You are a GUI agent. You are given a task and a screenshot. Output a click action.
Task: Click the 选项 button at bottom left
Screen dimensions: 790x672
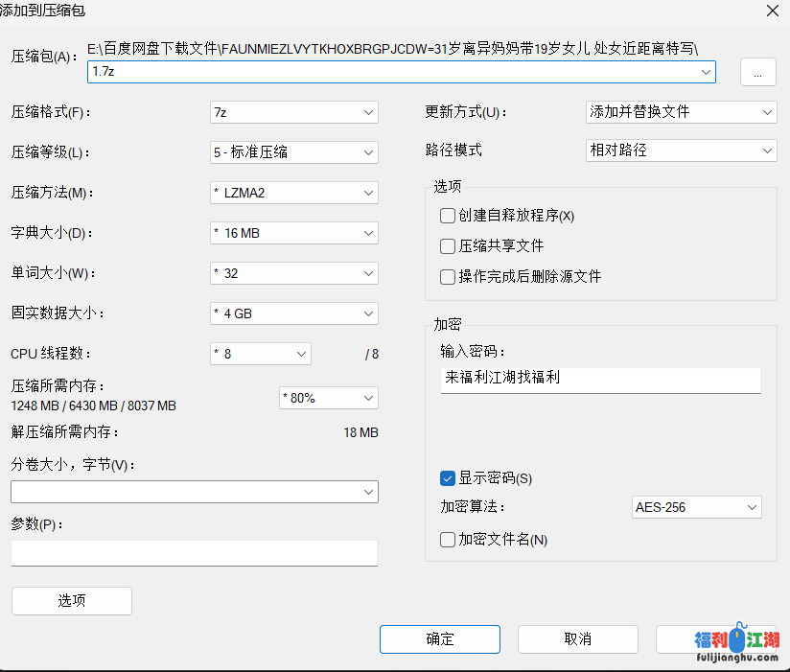point(72,601)
